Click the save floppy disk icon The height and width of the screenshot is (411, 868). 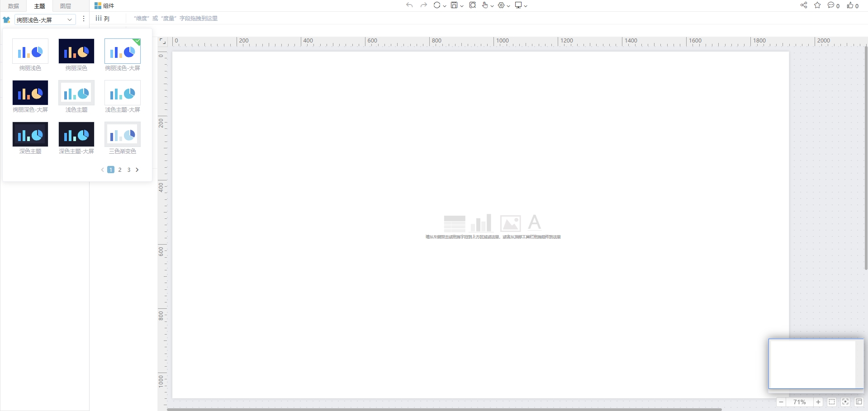[x=454, y=5]
